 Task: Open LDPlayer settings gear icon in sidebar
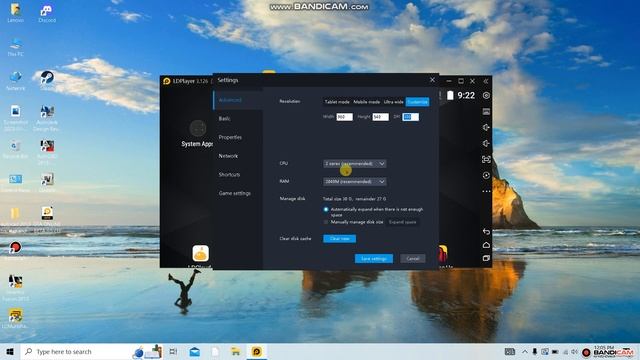pos(486,96)
